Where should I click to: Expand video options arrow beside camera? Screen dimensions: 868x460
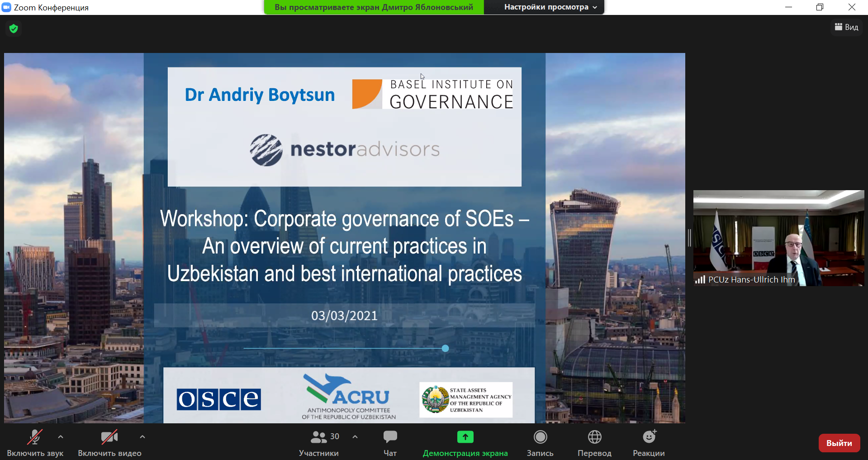point(142,437)
